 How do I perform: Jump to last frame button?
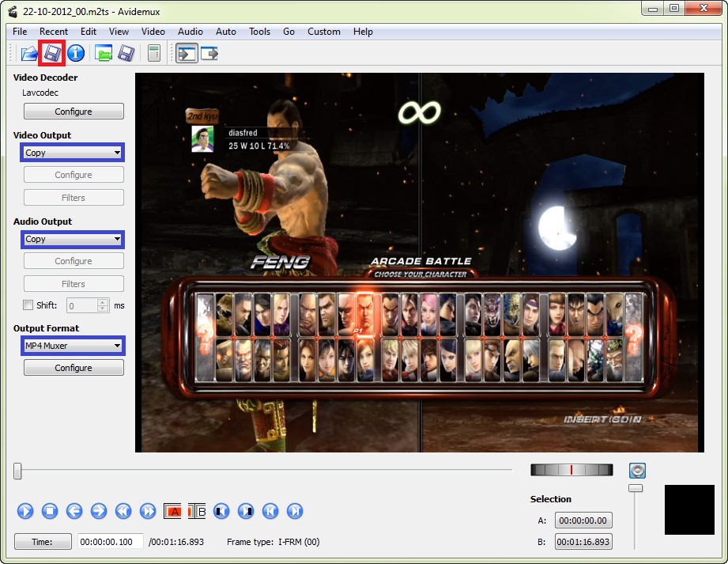[295, 511]
